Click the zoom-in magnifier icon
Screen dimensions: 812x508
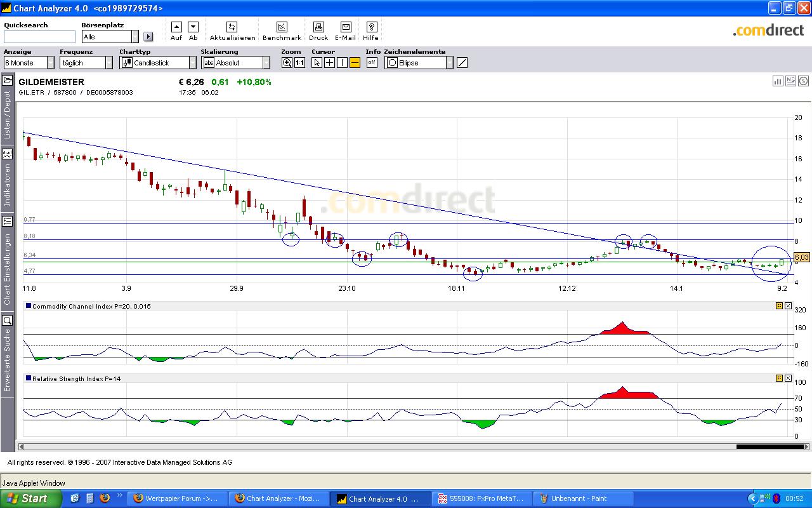[287, 63]
